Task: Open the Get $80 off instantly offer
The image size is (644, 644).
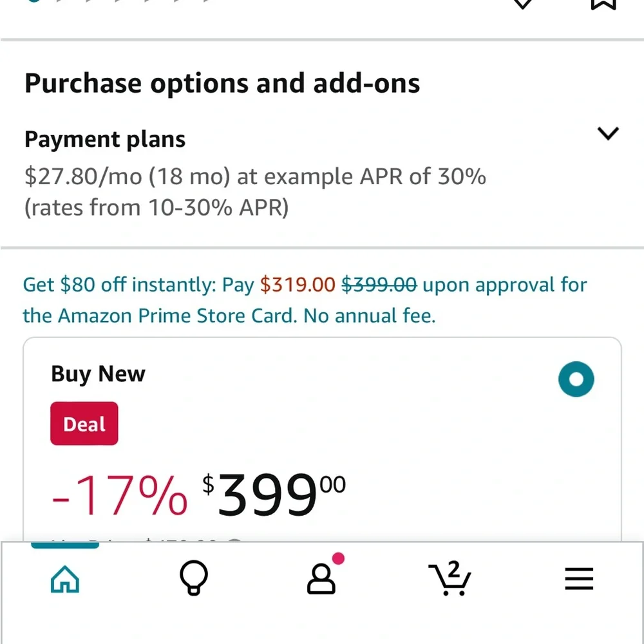Action: pyautogui.click(x=305, y=300)
